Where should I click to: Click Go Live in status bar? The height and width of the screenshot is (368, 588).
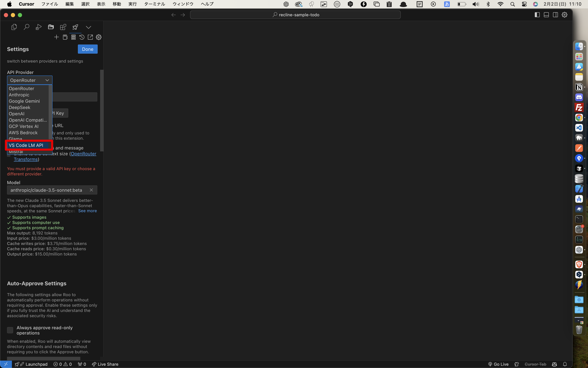click(x=498, y=364)
